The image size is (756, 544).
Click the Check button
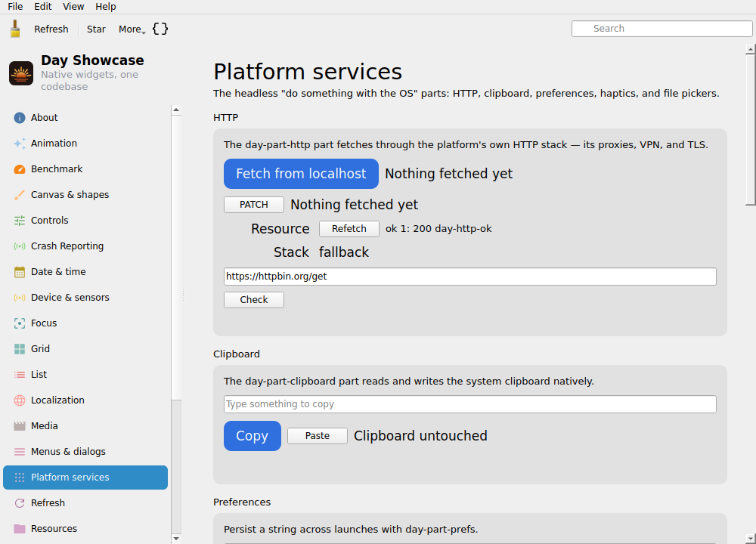[253, 300]
